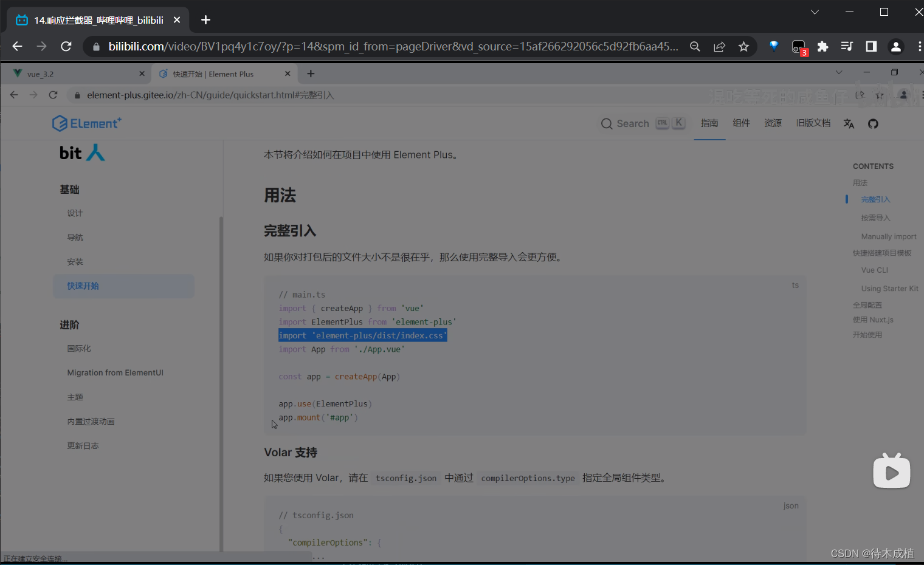The width and height of the screenshot is (924, 565).
Task: Click the bilibili play button overlay
Action: pyautogui.click(x=892, y=471)
